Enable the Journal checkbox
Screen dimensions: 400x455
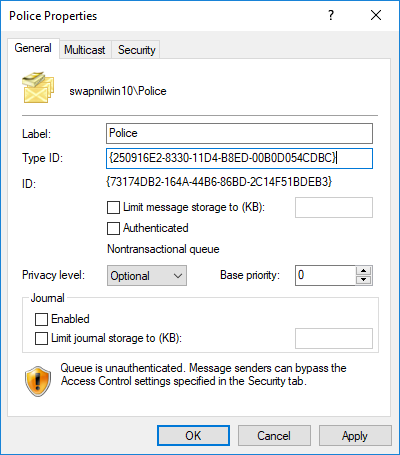pos(41,319)
